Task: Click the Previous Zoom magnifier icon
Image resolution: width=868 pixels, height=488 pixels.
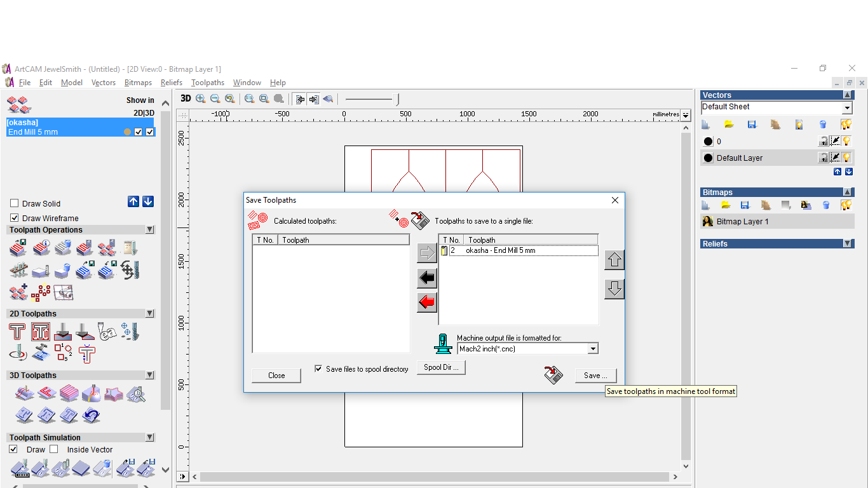Action: point(230,98)
